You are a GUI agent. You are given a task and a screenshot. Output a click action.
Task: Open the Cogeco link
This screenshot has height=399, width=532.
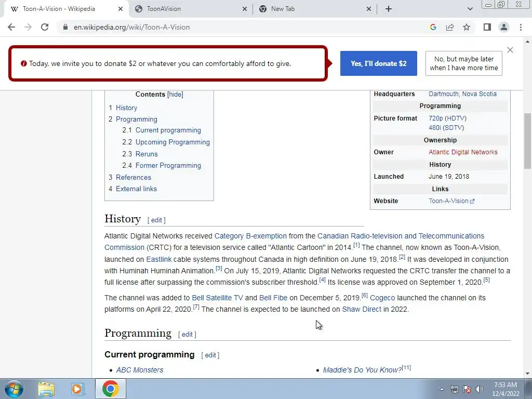pyautogui.click(x=382, y=298)
